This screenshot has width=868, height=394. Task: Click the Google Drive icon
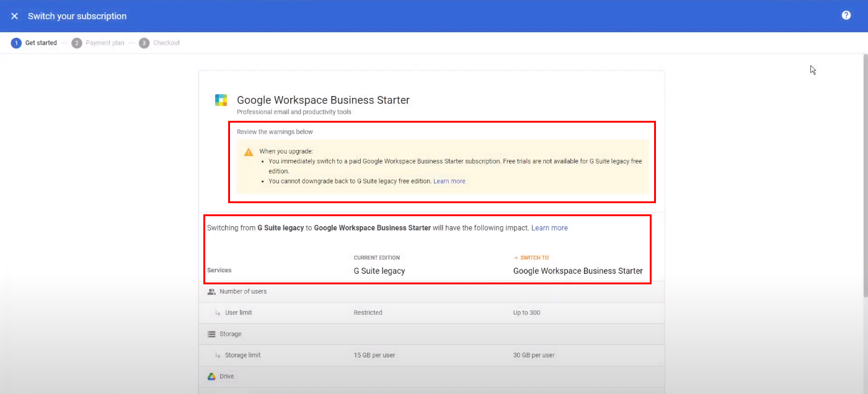pos(211,377)
